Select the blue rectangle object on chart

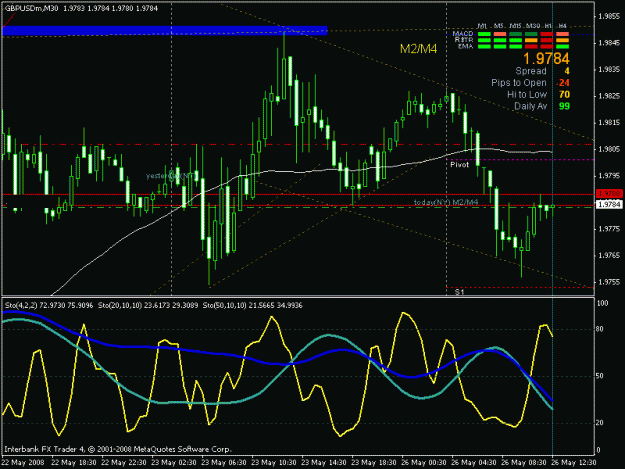pos(165,30)
